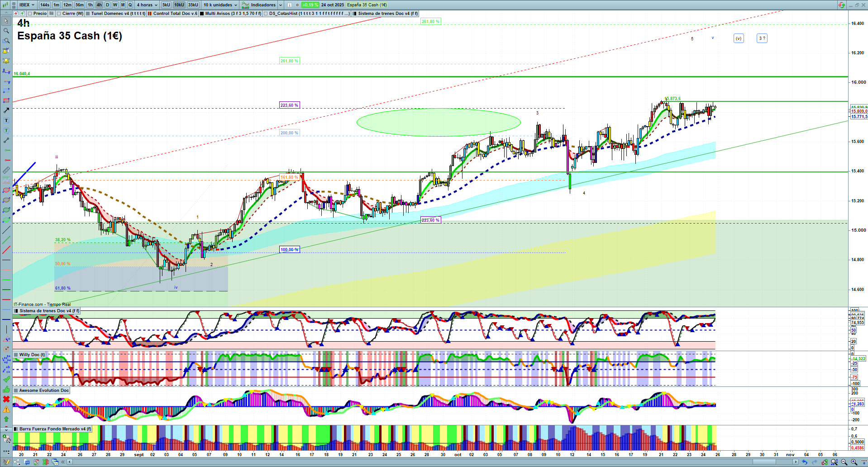Screen dimensions: 868x467
Task: Toggle the Multi Avisos indicator box
Action: 202,14
